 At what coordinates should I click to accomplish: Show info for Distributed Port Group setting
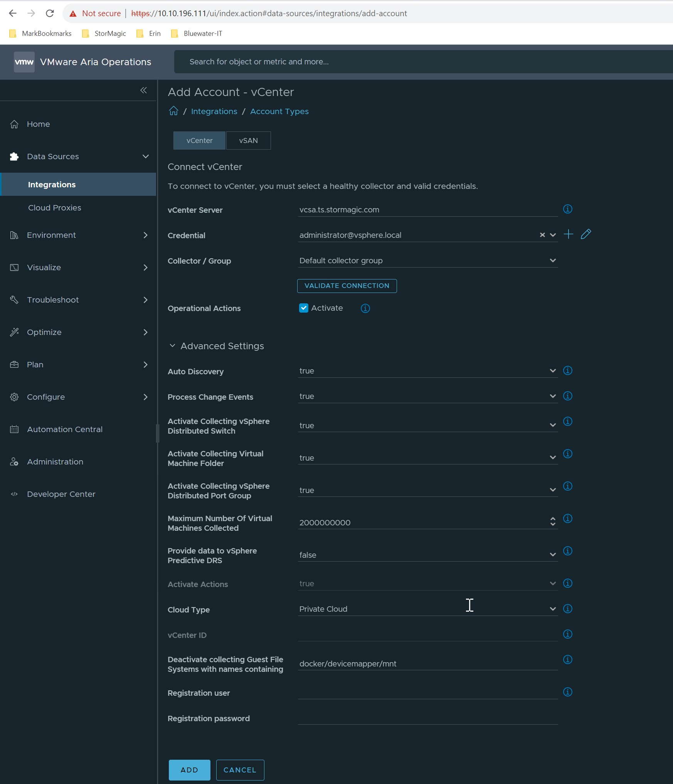[567, 486]
